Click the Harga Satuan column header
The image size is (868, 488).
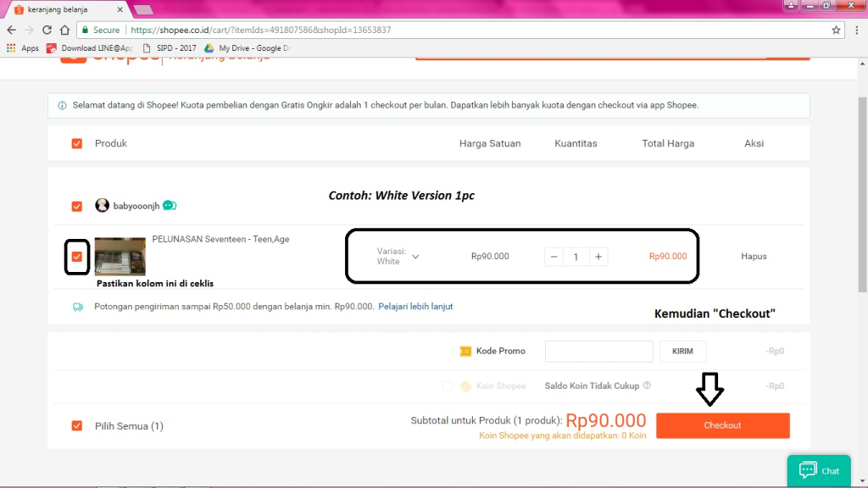pyautogui.click(x=490, y=143)
